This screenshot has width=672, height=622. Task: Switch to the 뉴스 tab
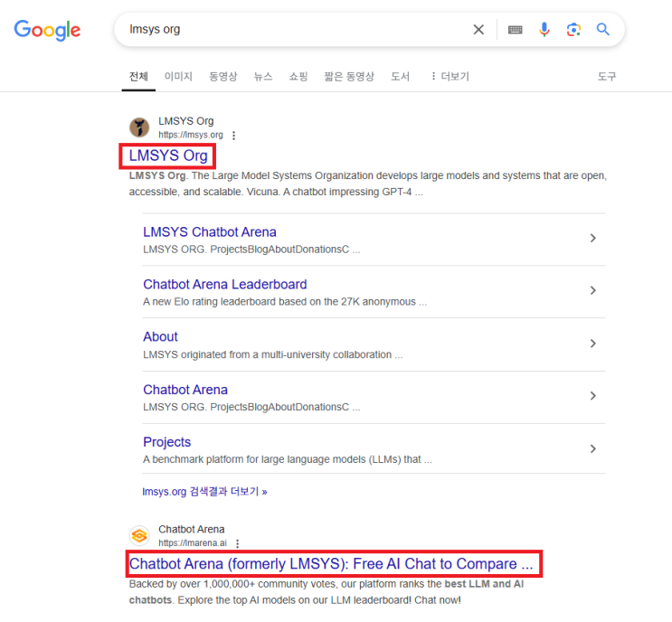tap(262, 77)
